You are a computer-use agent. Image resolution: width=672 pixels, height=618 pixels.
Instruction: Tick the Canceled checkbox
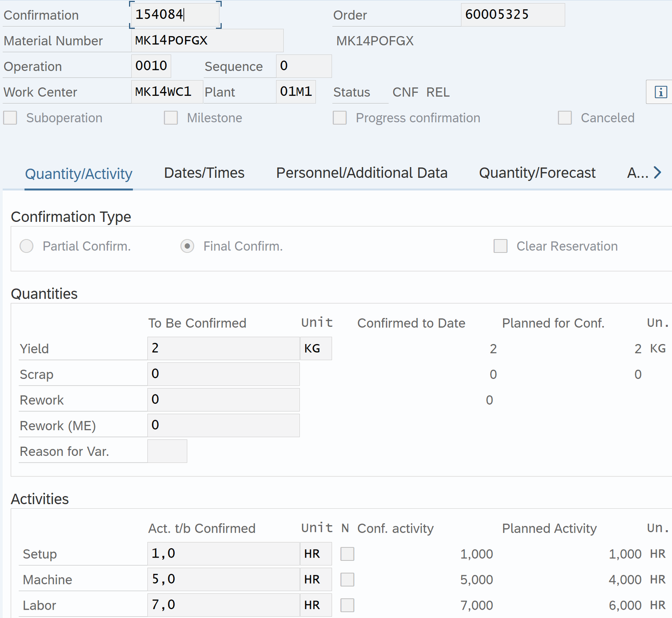pos(564,118)
